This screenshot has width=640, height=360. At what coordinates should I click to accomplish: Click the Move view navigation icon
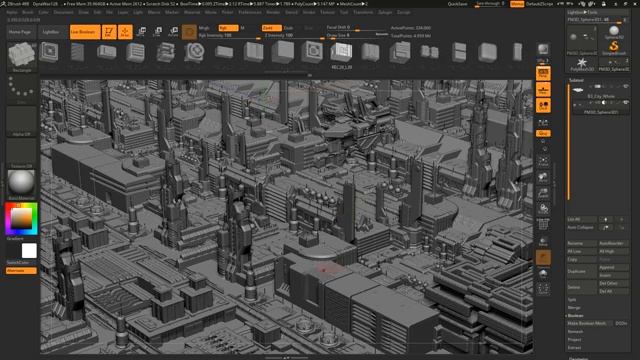coord(543,177)
